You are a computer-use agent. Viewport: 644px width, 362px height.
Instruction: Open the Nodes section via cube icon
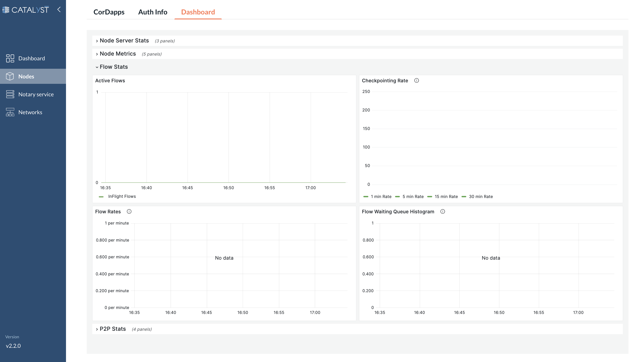[x=10, y=76]
